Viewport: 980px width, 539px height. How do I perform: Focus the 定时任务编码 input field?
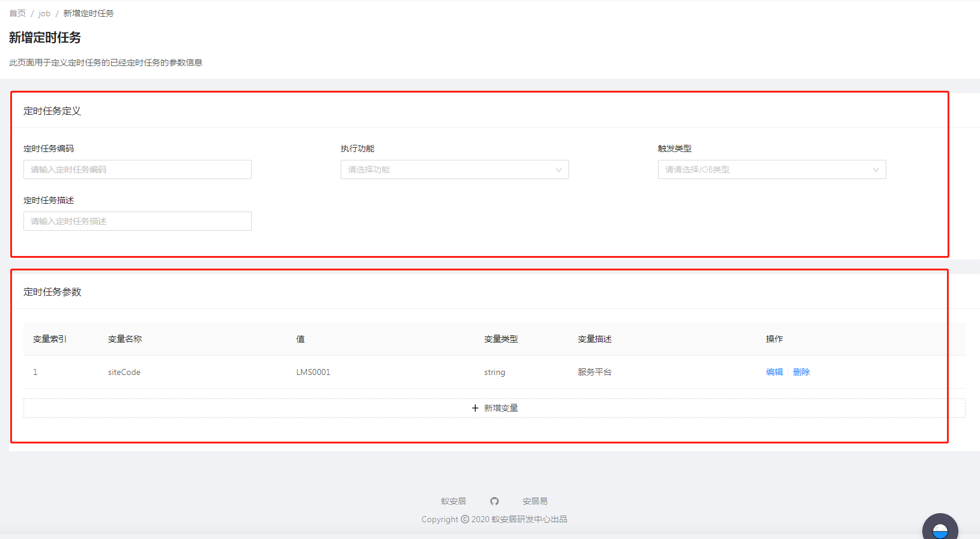click(x=138, y=169)
